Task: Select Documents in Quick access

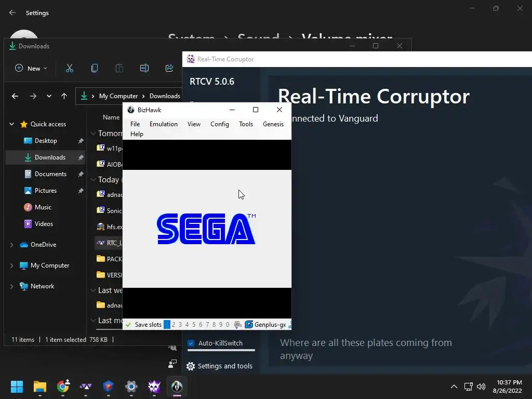Action: [x=50, y=174]
